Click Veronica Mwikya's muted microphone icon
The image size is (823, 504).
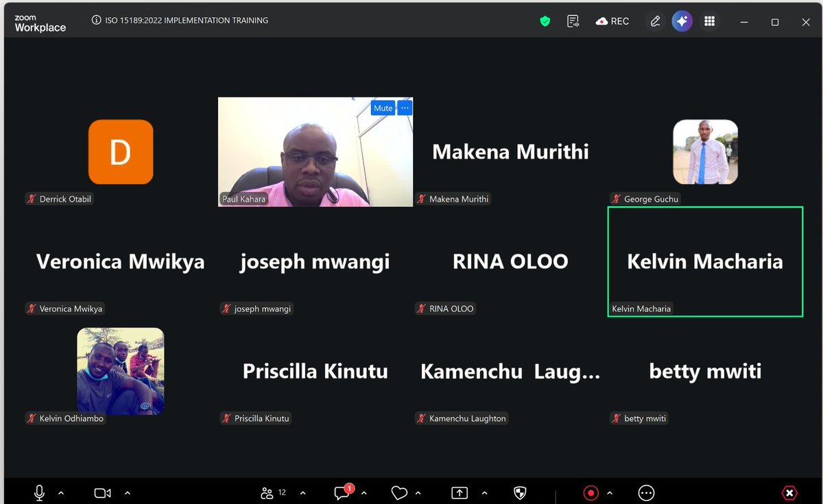[x=32, y=309]
